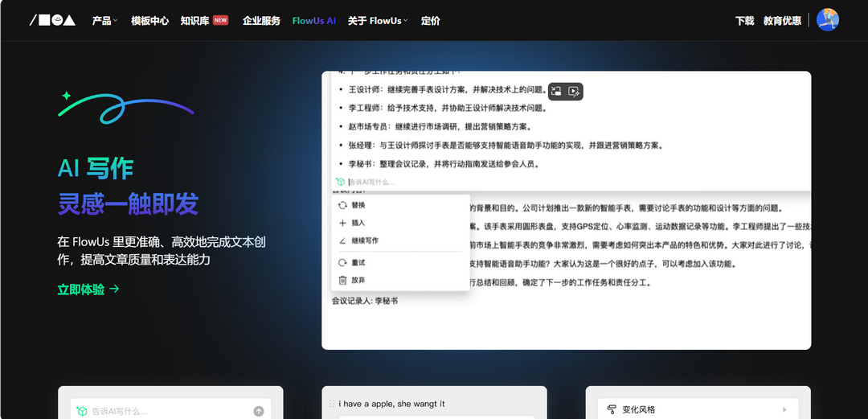Image resolution: width=868 pixels, height=419 pixels.
Task: Click the 告诉AI写什么 input in demo
Action: tap(371, 182)
